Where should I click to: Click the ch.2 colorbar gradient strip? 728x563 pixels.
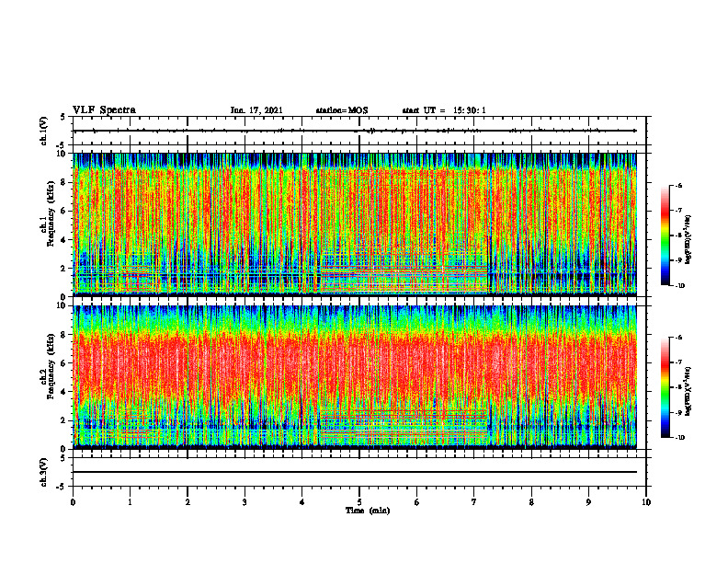665,387
